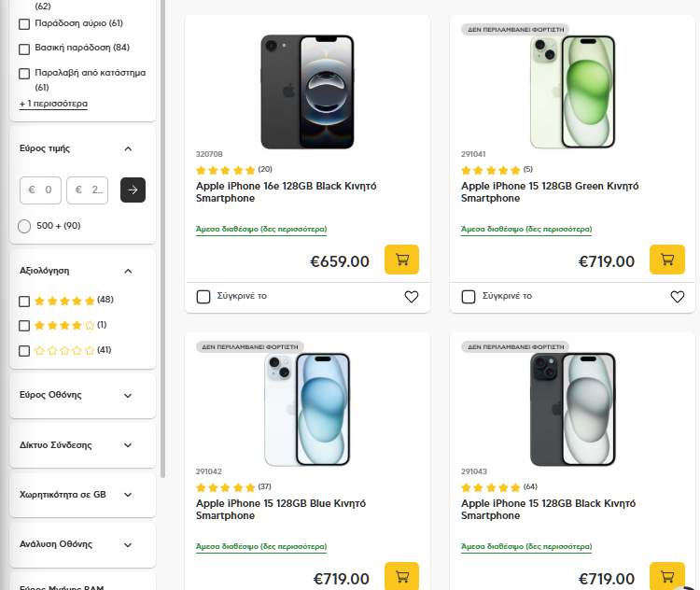
Task: Expand 'Χωρητικότητα σε GB' filter
Action: coord(128,495)
